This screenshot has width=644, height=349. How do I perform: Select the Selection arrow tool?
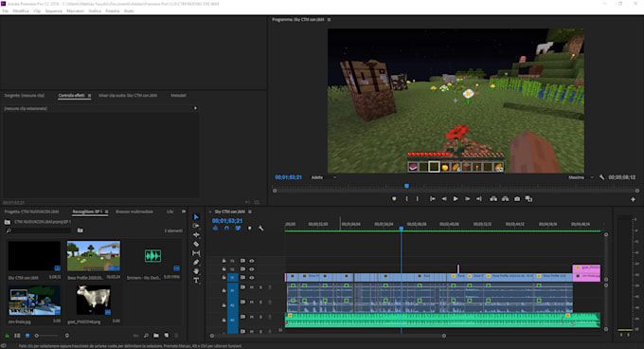(196, 216)
